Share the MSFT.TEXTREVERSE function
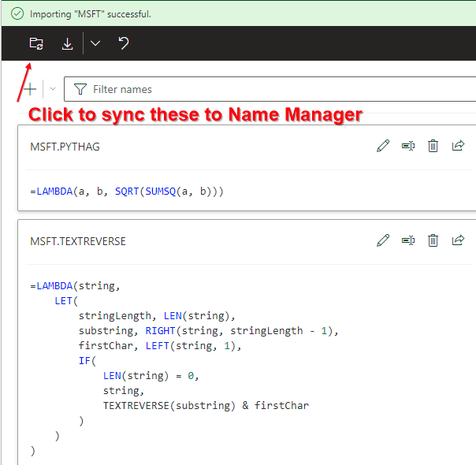The width and height of the screenshot is (476, 465). [458, 240]
